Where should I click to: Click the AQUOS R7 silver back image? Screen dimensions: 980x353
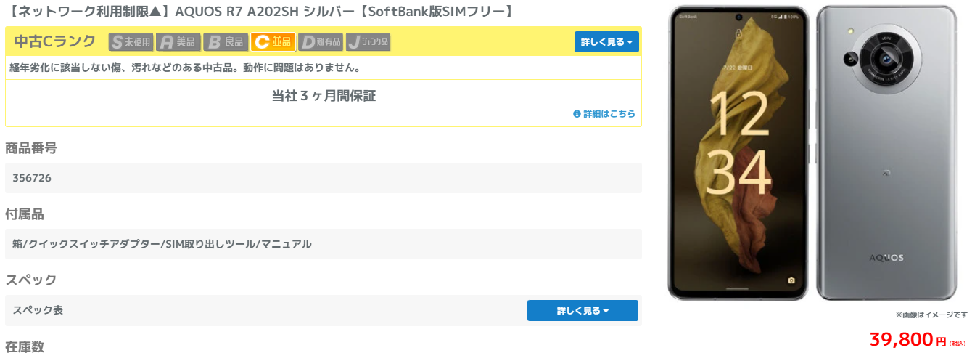pos(886,153)
